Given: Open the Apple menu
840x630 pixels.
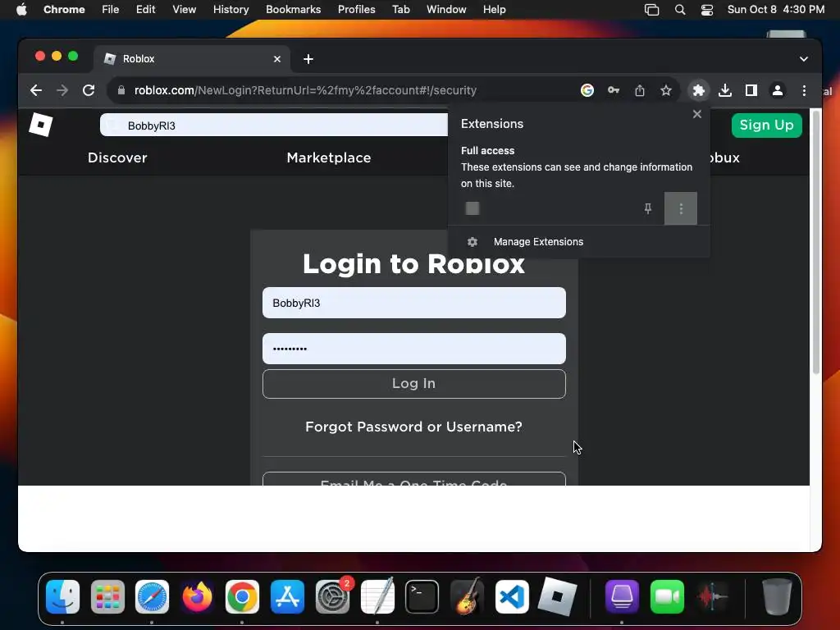Looking at the screenshot, I should coord(21,9).
